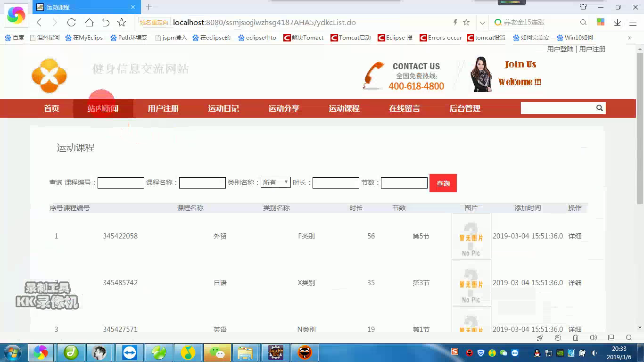The height and width of the screenshot is (362, 644).
Task: Open 用户注册 navigation item
Action: click(163, 108)
